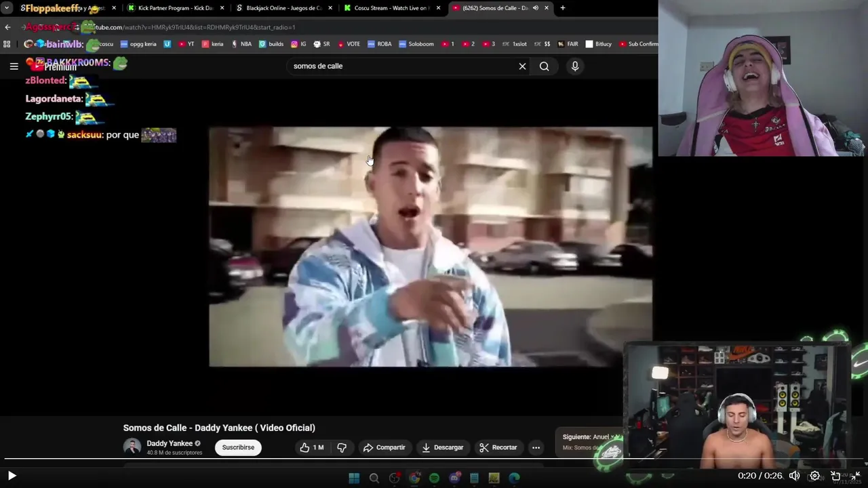Open the Soloboom bookmark
The width and height of the screenshot is (868, 488).
coord(416,44)
